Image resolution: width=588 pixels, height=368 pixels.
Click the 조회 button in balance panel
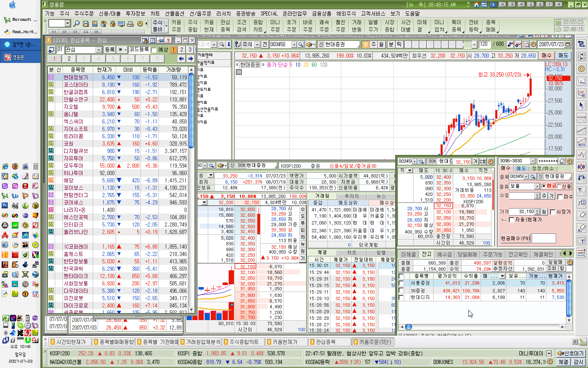[x=552, y=269]
